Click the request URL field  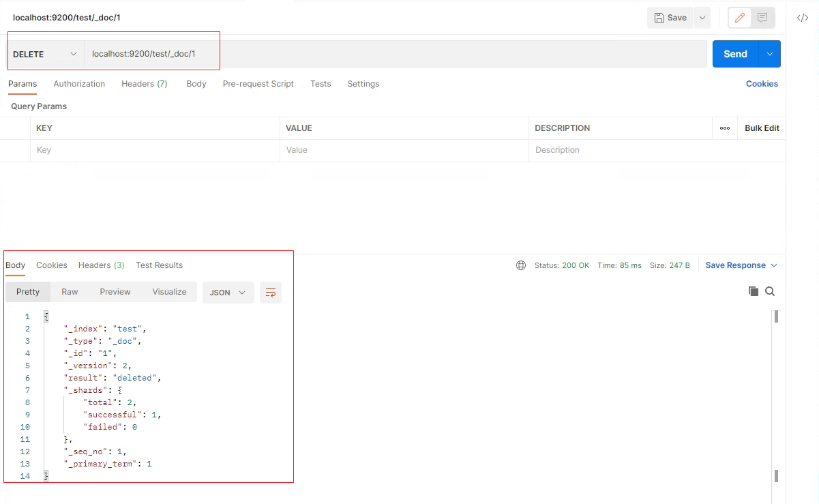click(x=396, y=54)
